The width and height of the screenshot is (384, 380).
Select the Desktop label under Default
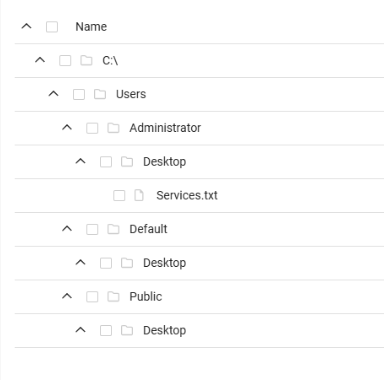pos(165,263)
